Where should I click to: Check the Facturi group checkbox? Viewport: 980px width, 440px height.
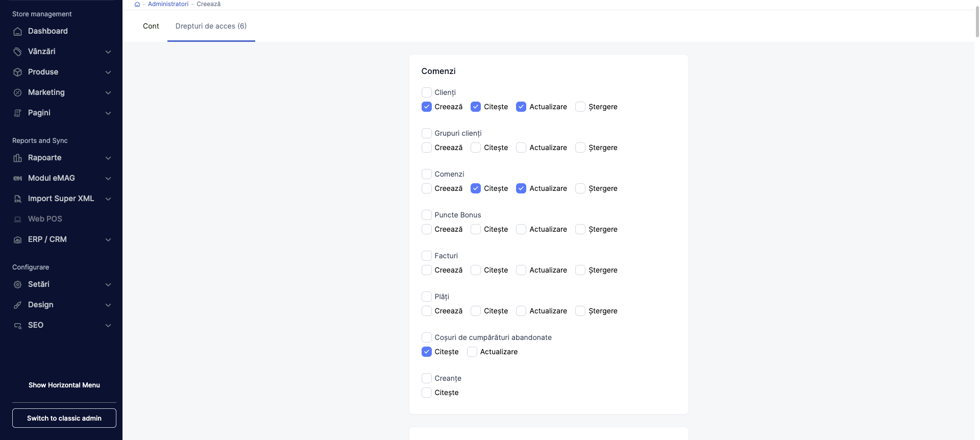coord(427,256)
